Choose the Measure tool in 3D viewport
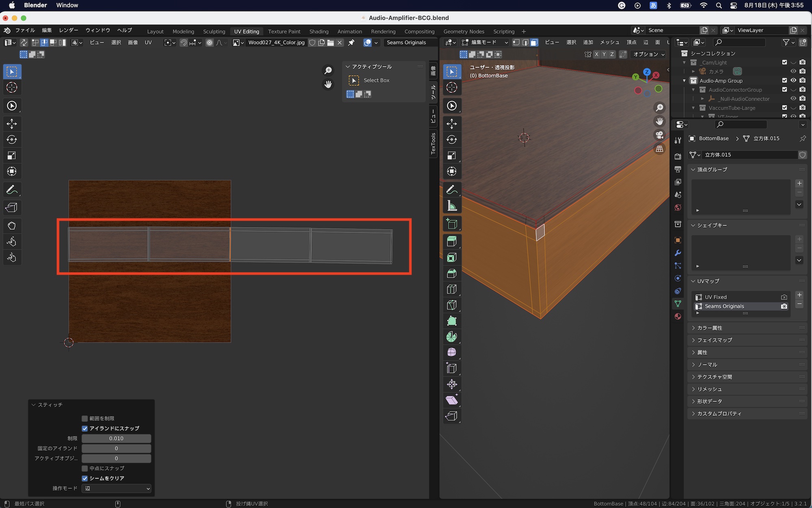Image resolution: width=812 pixels, height=508 pixels. 451,206
